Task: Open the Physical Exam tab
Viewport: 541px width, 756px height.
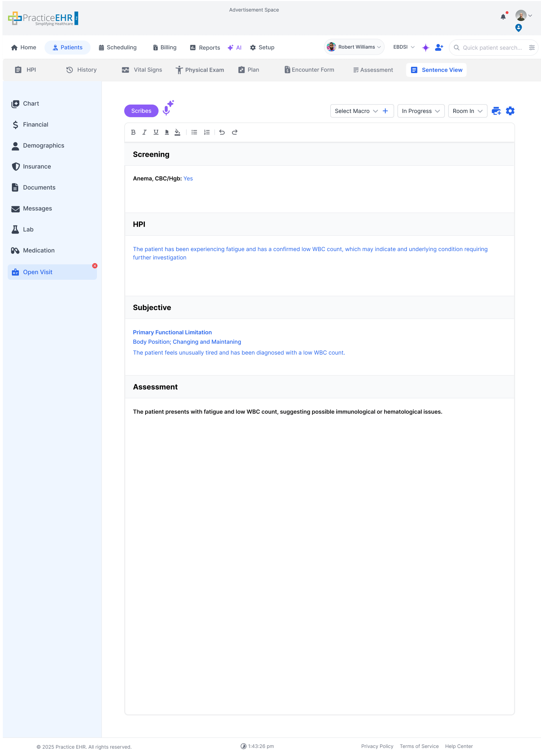Action: tap(200, 70)
